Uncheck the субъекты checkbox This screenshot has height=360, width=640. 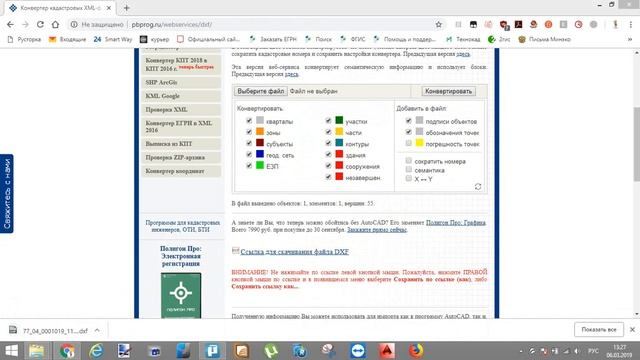(x=249, y=143)
